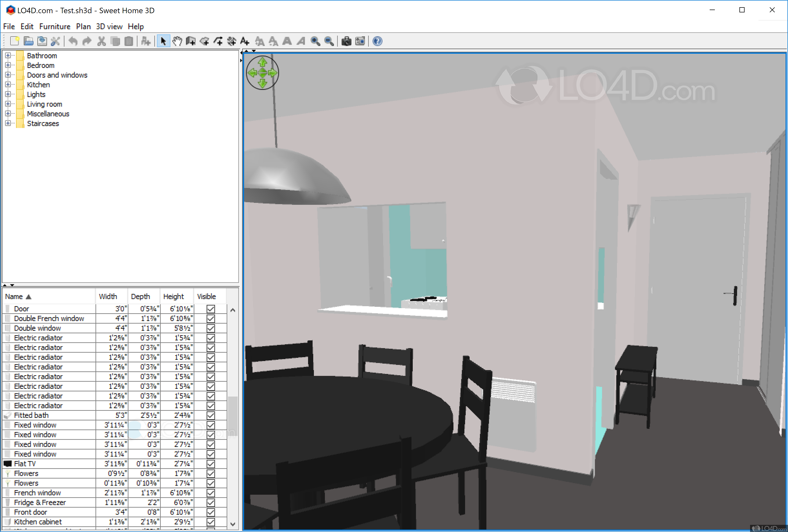The width and height of the screenshot is (788, 532).
Task: Click the Create photo camera icon
Action: [346, 41]
